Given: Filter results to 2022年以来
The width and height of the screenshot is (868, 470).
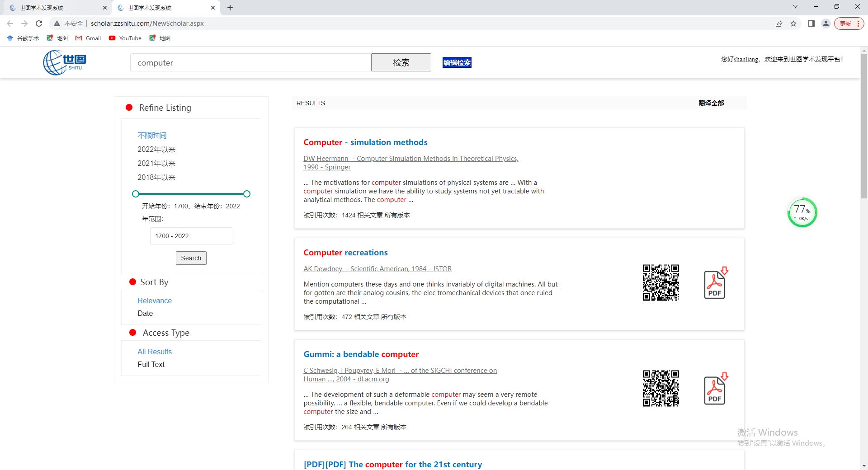Looking at the screenshot, I should [x=156, y=149].
